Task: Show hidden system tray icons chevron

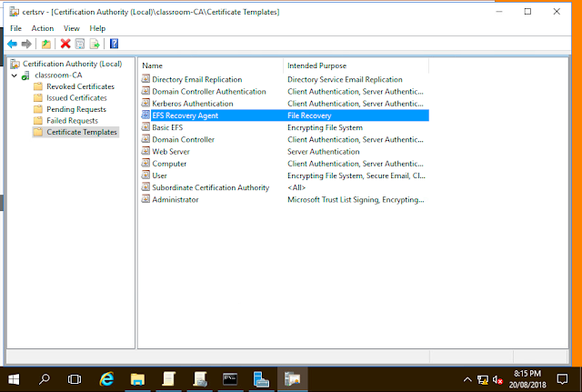Action: click(x=467, y=380)
